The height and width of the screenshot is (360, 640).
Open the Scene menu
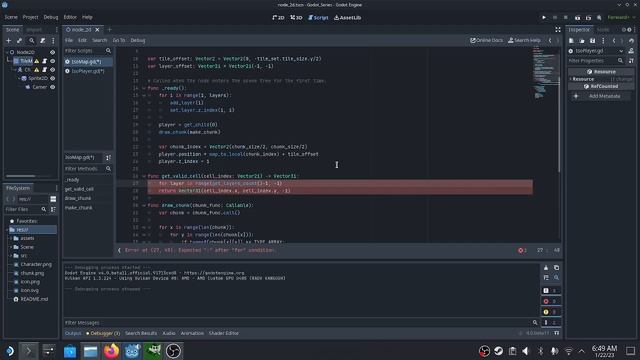[x=11, y=17]
